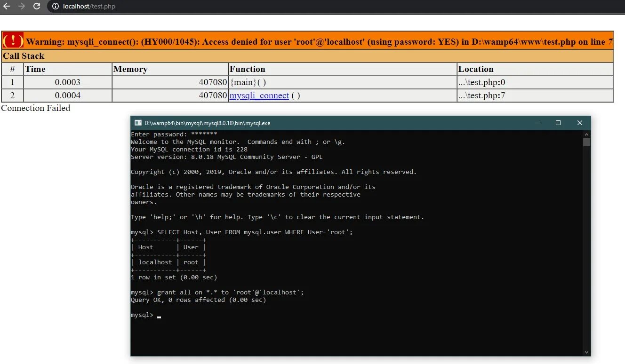Minimize the mysql.exe console window
This screenshot has width=625, height=364.
coord(537,123)
